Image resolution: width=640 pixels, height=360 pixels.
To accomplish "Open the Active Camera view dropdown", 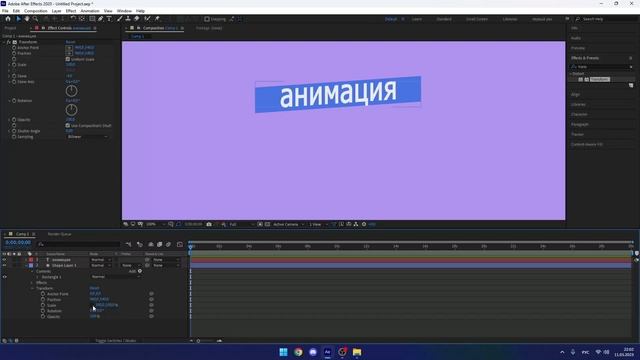I will 289,224.
